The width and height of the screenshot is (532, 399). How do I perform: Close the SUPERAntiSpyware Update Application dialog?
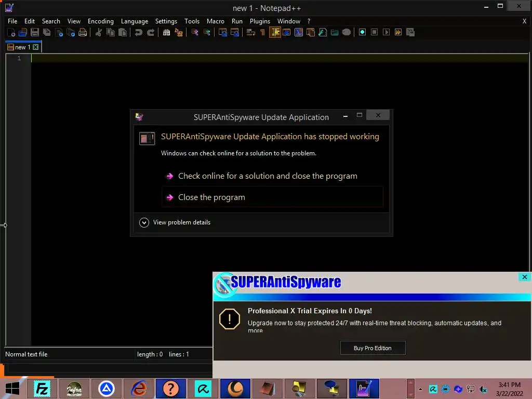pyautogui.click(x=378, y=115)
